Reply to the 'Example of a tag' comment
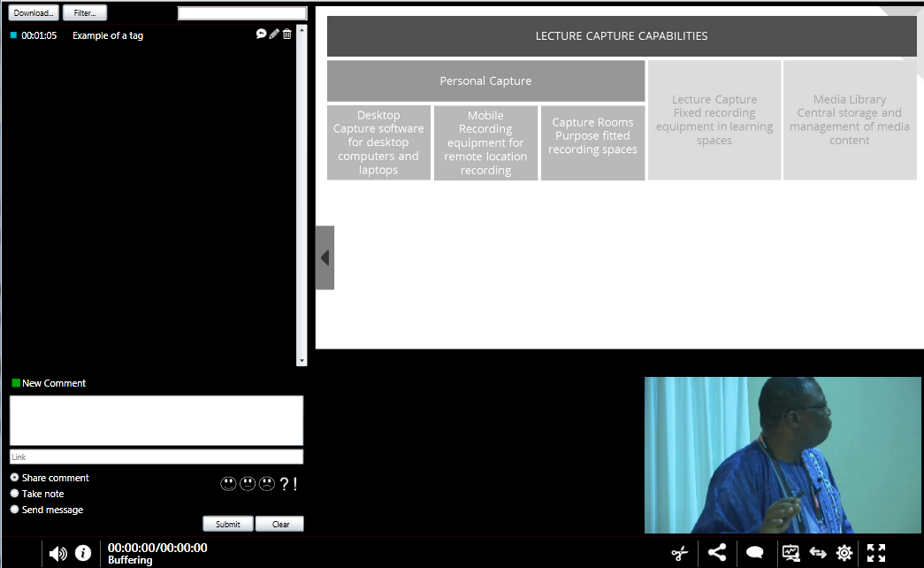This screenshot has width=924, height=568. (261, 35)
